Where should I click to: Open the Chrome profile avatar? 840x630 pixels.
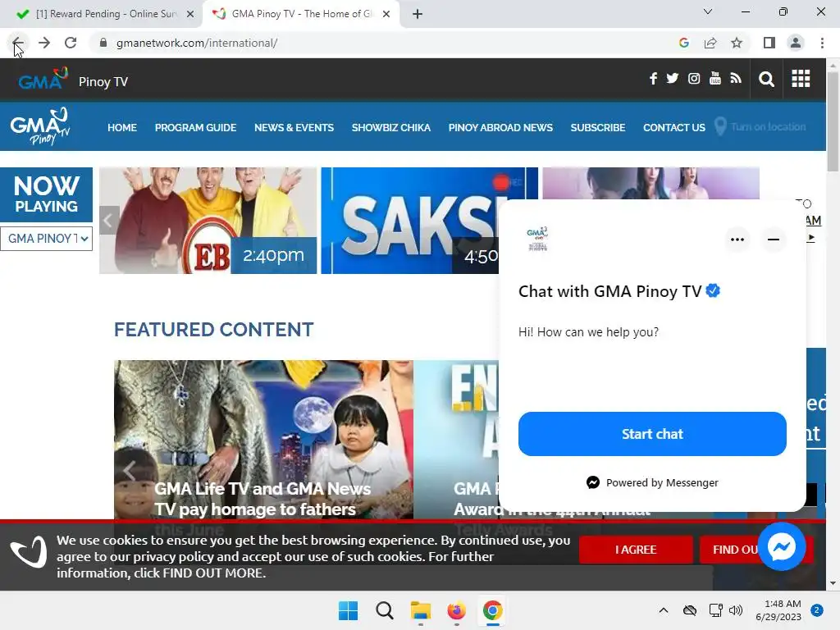pos(796,43)
